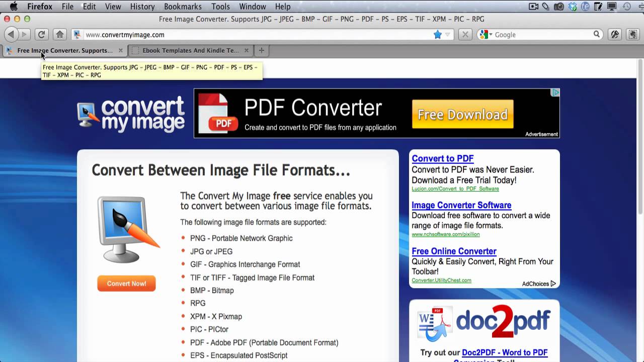The width and height of the screenshot is (644, 362).
Task: Open the Image Converter Software link
Action: 461,205
